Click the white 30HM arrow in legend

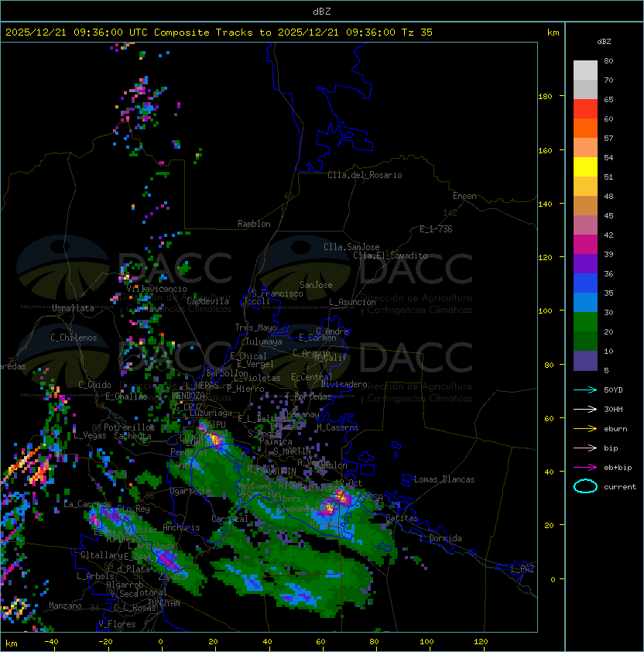pos(585,409)
